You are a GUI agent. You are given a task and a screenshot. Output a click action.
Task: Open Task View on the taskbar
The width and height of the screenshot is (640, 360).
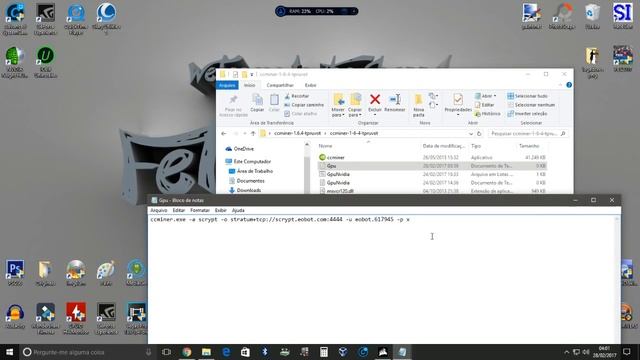[166, 352]
